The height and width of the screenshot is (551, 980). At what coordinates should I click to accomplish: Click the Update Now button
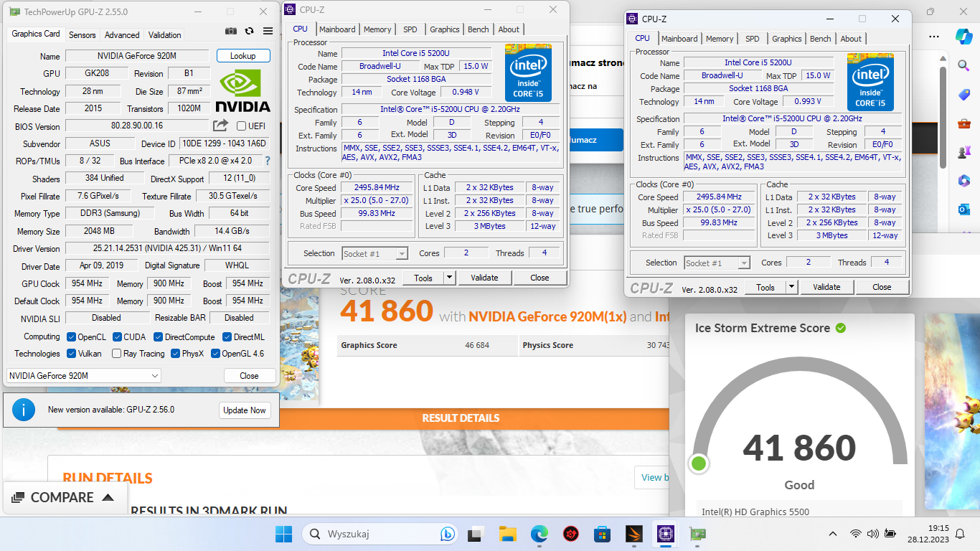click(x=245, y=410)
